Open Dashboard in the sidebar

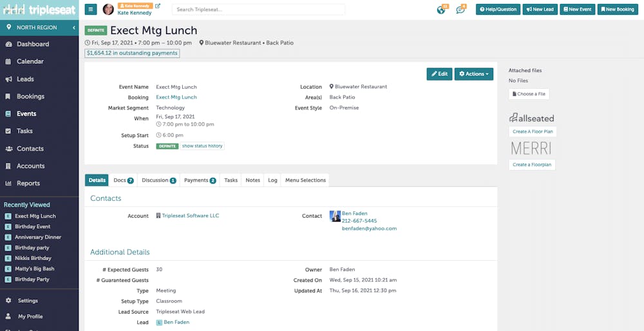[32, 44]
